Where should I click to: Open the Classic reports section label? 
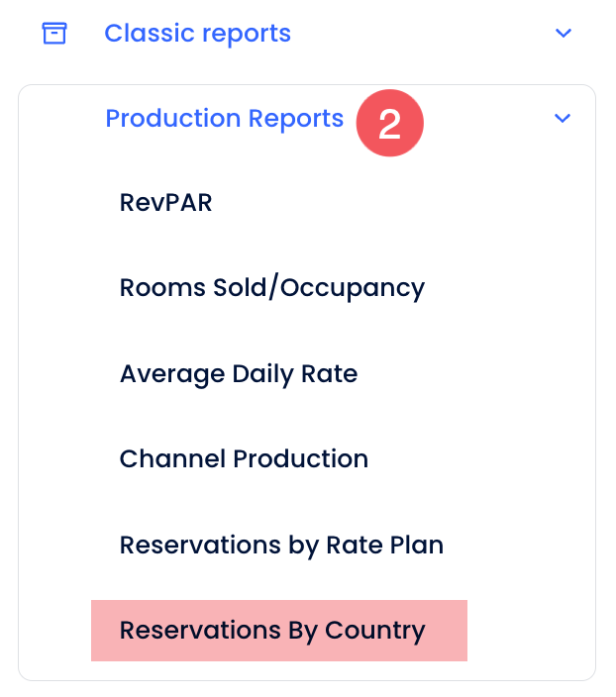click(197, 33)
